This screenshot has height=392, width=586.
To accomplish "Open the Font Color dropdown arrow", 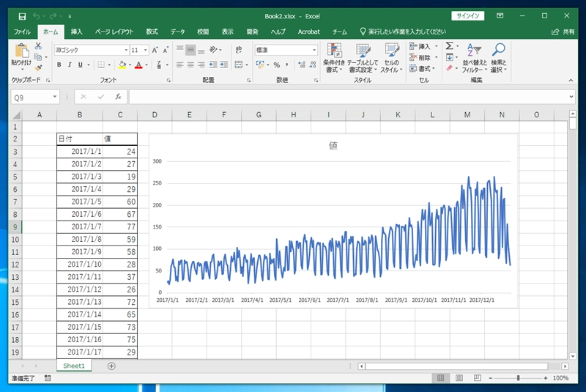I will pos(146,65).
